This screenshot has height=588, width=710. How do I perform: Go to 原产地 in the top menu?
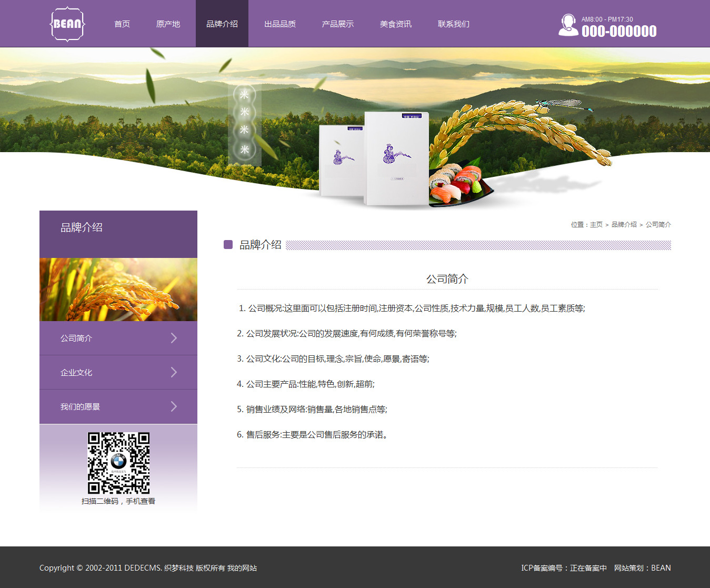click(x=168, y=24)
